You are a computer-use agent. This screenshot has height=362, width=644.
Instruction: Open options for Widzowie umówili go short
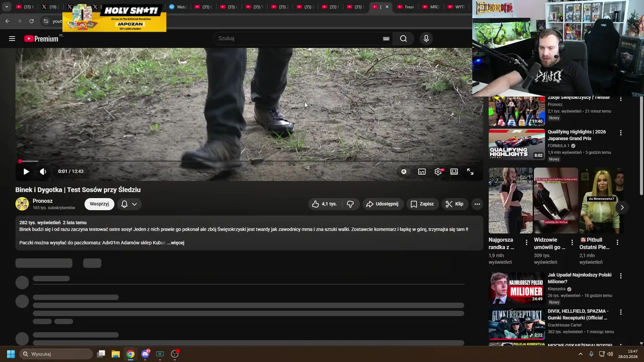pos(572,242)
